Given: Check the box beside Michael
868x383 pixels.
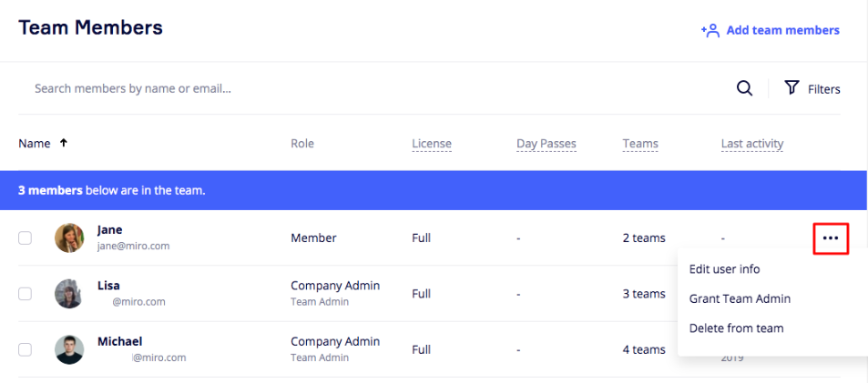Looking at the screenshot, I should (26, 349).
